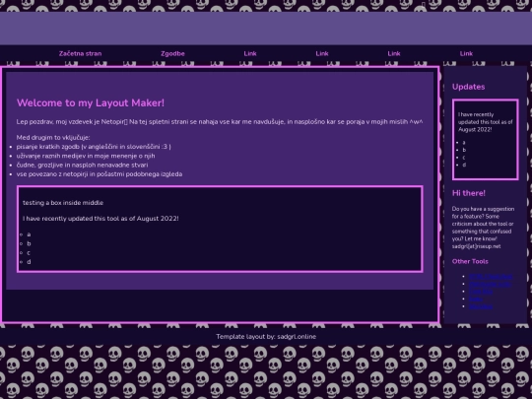Click the 'Updates' sidebar heading
532x399 pixels.
click(x=468, y=87)
